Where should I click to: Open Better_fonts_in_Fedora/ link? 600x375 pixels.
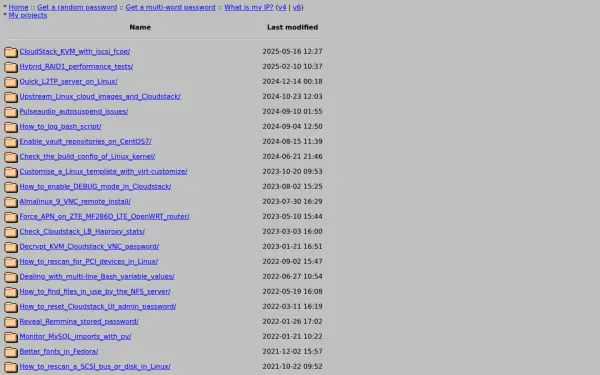(59, 351)
